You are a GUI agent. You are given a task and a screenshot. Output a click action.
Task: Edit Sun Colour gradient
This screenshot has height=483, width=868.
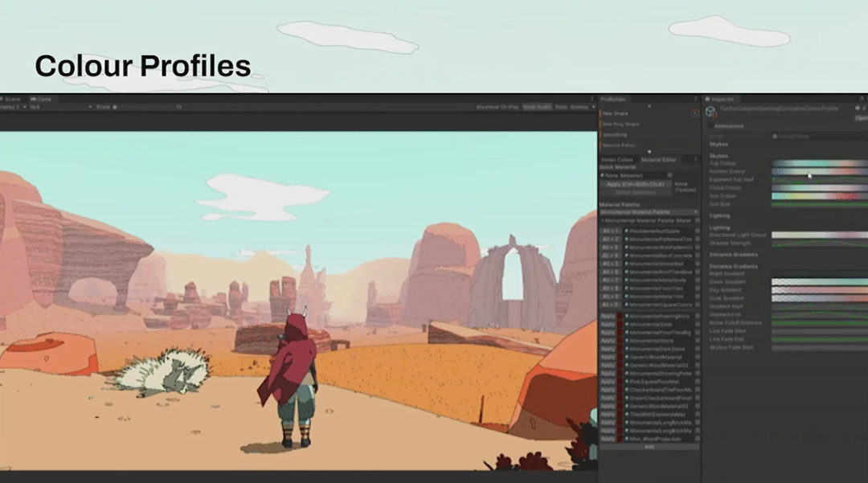[x=820, y=196]
